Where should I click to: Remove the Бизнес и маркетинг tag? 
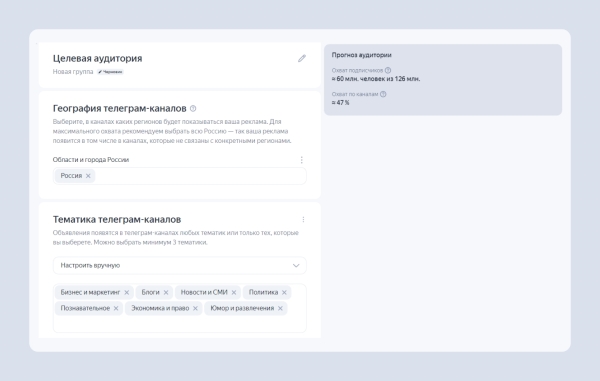click(127, 293)
